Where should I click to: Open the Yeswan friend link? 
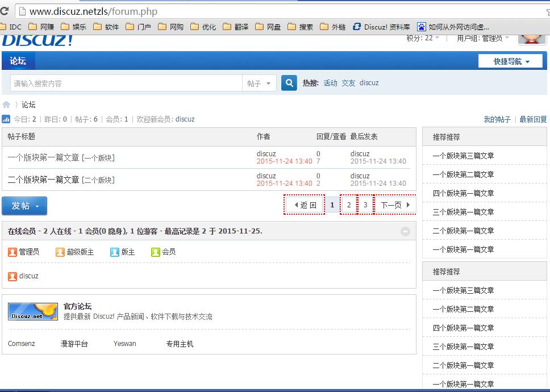coord(125,344)
